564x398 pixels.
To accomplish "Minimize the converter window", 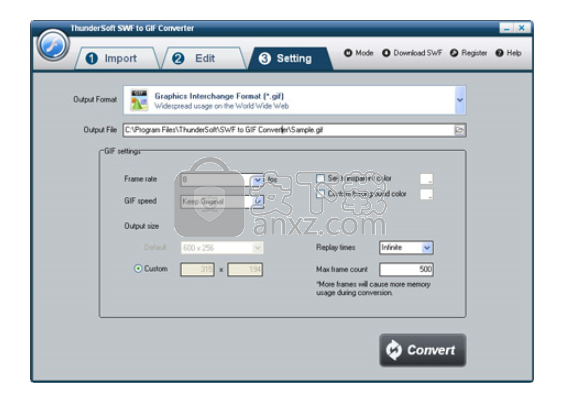I will [x=507, y=28].
